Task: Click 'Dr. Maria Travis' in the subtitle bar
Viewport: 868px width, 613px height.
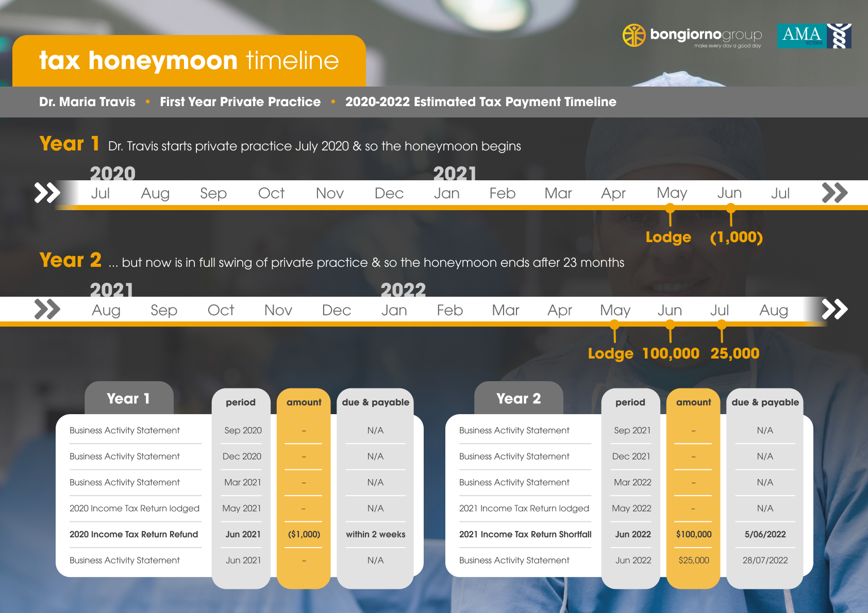Action: pyautogui.click(x=87, y=102)
